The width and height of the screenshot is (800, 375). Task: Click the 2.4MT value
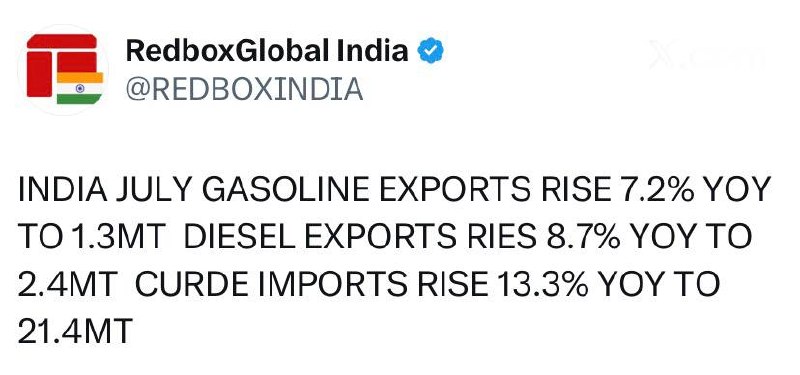click(x=68, y=284)
